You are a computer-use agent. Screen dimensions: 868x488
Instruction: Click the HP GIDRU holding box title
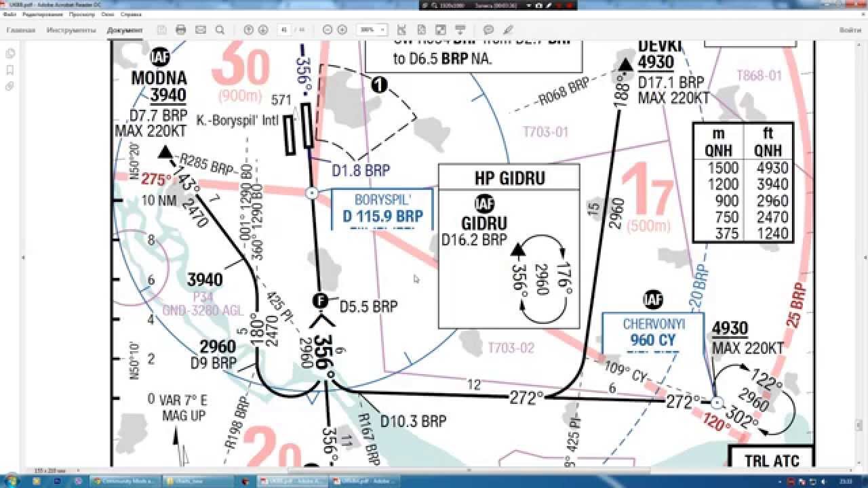coord(509,178)
